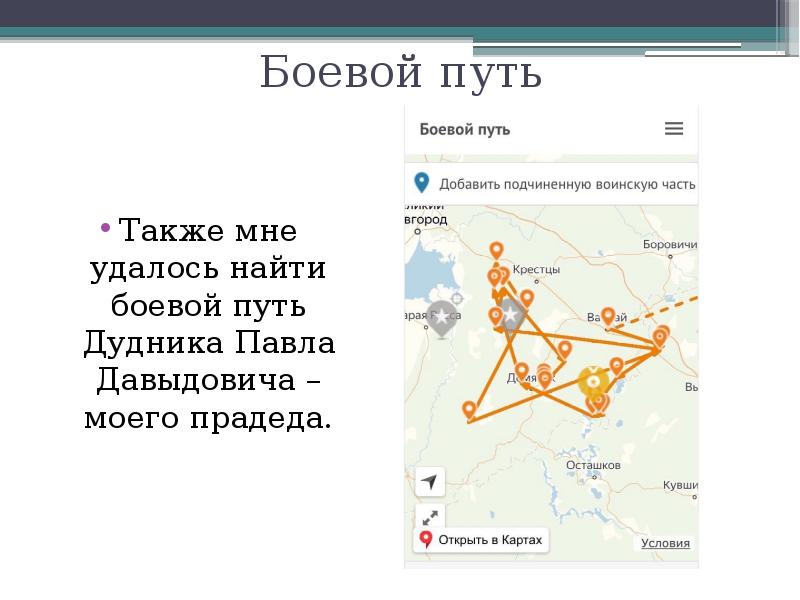
Task: Click the Боевой путь map panel header
Action: coord(465,129)
